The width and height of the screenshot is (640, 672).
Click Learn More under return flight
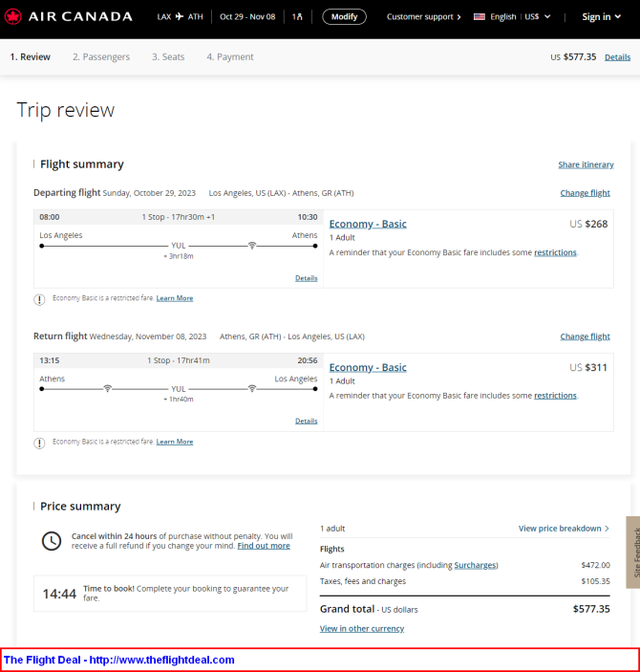coord(175,442)
